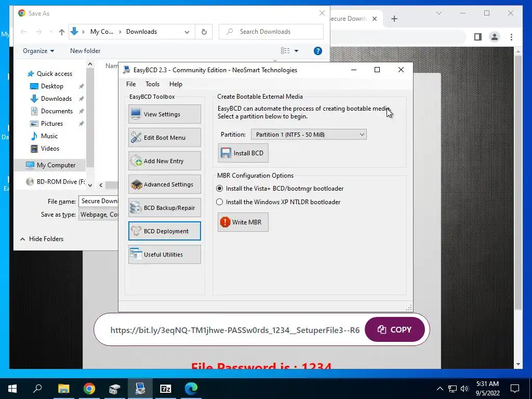
Task: Open the BCD Backup/Repair section
Action: [x=165, y=208]
